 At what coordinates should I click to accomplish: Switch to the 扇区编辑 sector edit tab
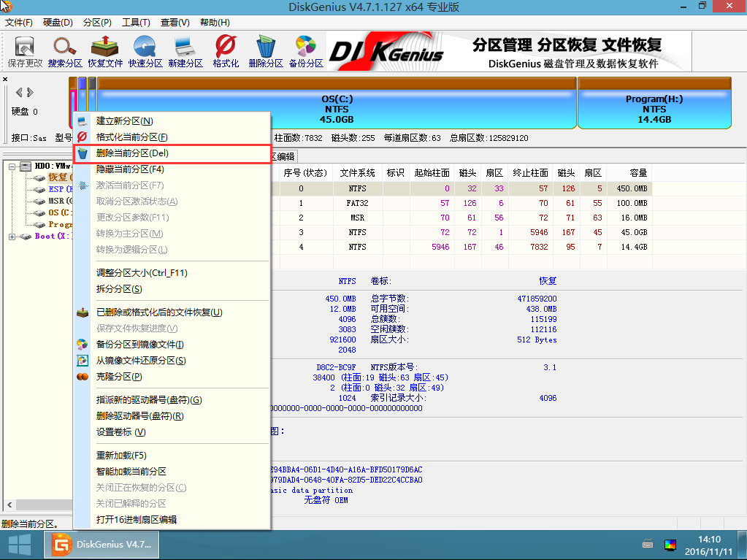pyautogui.click(x=283, y=156)
